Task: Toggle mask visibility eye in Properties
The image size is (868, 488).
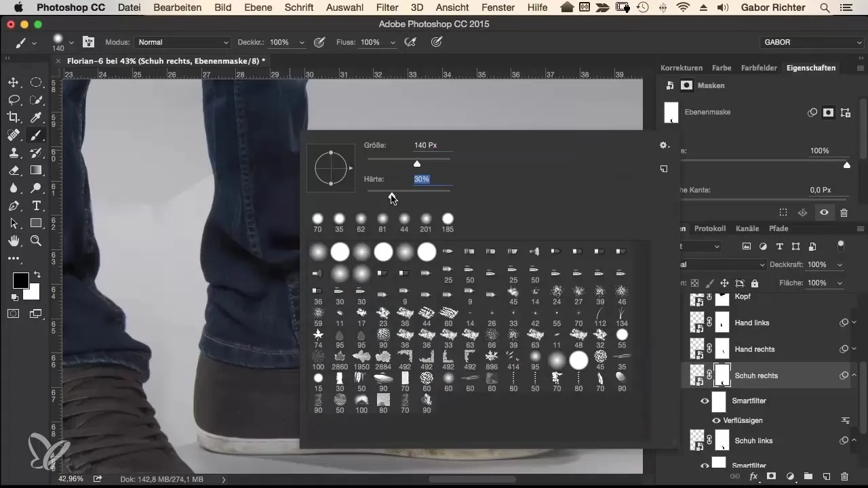Action: click(824, 212)
